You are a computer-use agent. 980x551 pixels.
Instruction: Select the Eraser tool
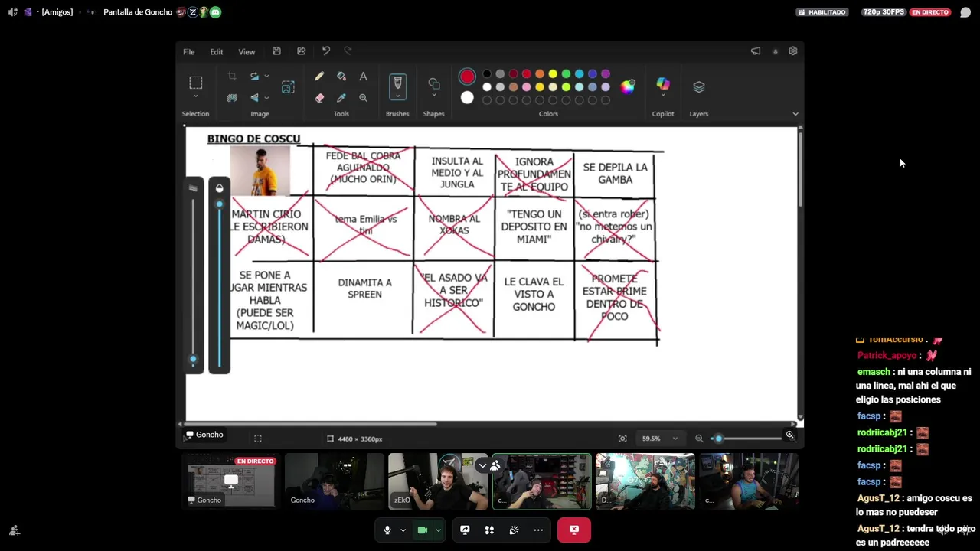(x=319, y=97)
